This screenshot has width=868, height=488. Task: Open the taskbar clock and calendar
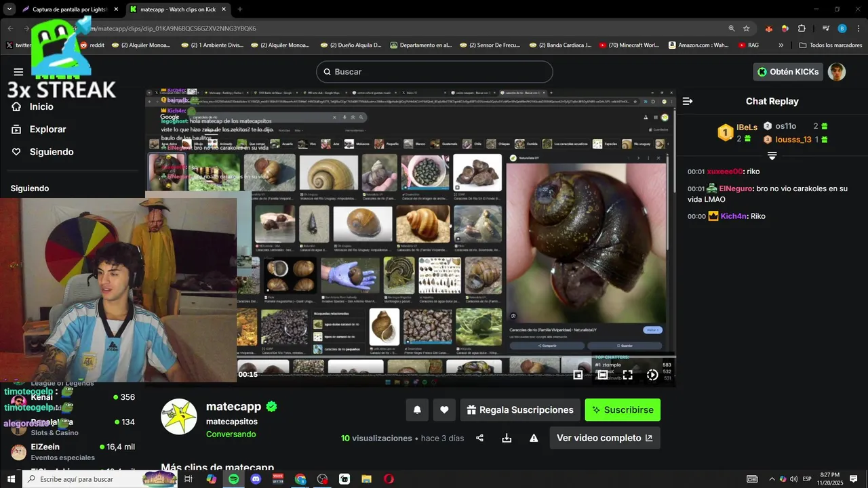point(830,479)
